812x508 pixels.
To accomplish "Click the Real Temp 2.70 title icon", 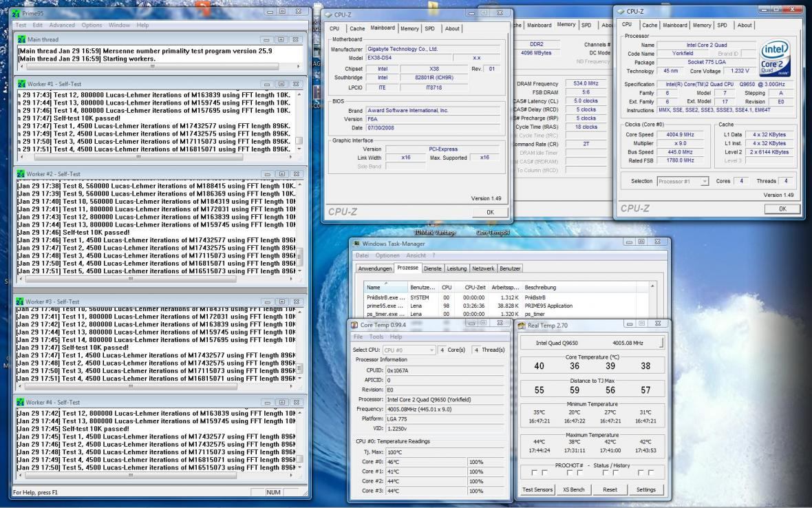I will (522, 325).
